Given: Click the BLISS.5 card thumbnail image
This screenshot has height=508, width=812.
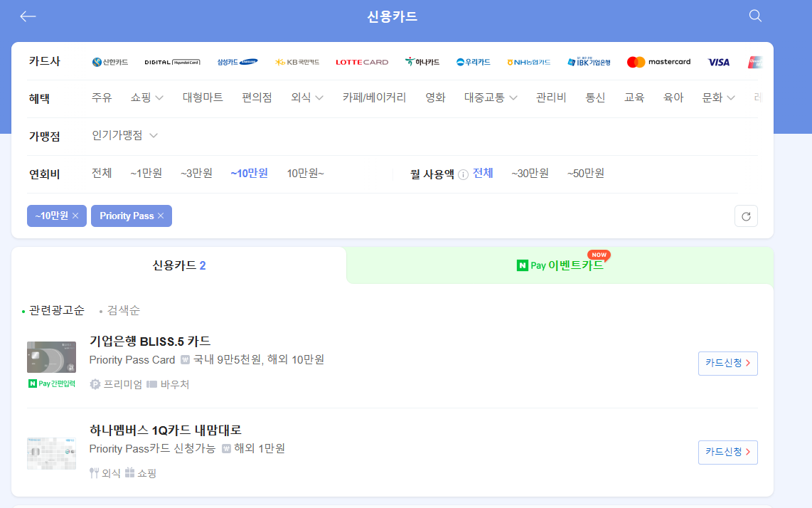Looking at the screenshot, I should pos(51,357).
